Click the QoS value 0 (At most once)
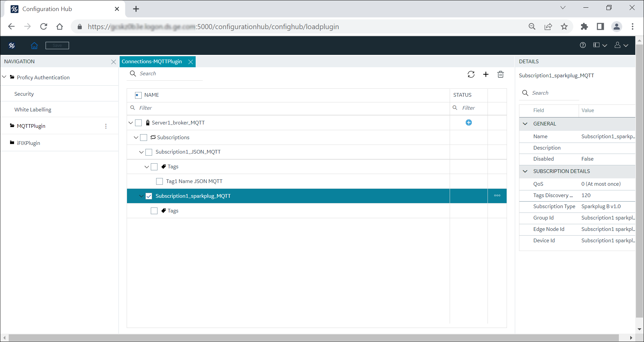644x342 pixels. tap(601, 184)
